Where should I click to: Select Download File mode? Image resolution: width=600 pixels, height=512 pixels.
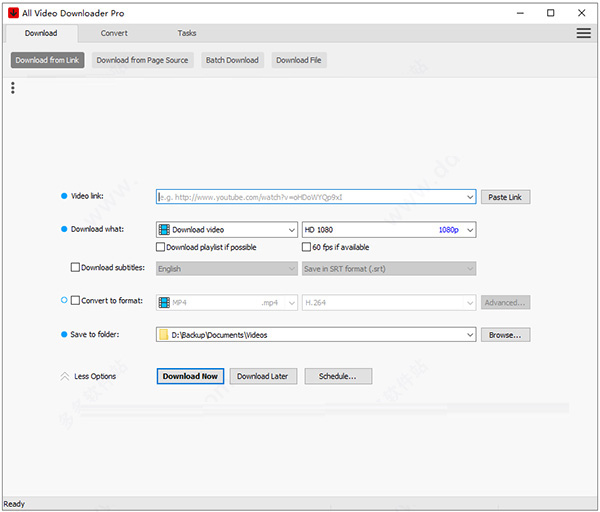point(299,60)
